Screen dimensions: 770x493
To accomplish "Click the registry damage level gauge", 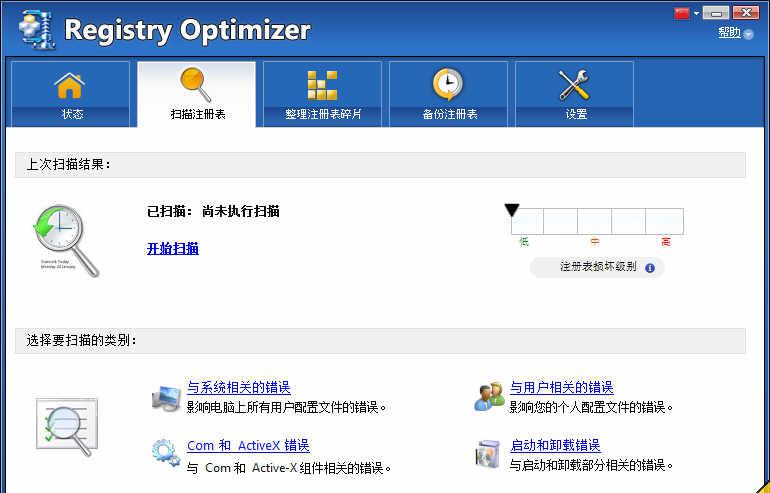I will pos(597,221).
